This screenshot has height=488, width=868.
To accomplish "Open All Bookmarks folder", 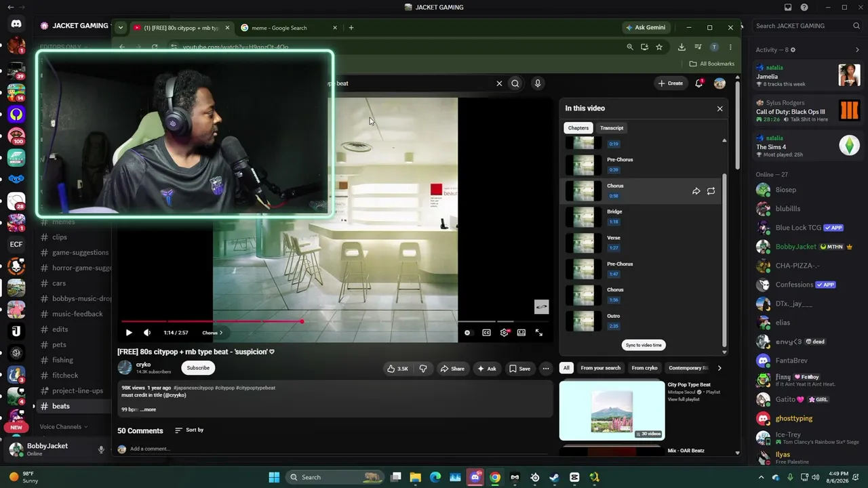I will click(x=712, y=64).
